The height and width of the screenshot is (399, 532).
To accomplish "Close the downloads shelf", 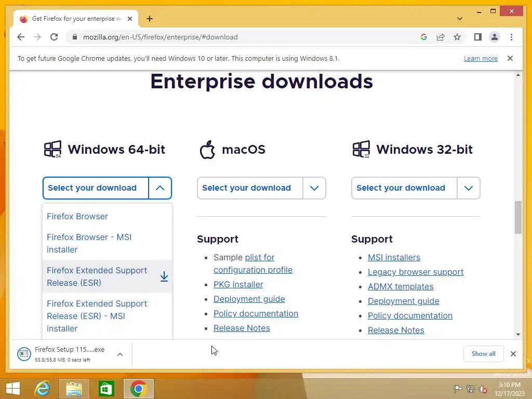I will (x=513, y=354).
